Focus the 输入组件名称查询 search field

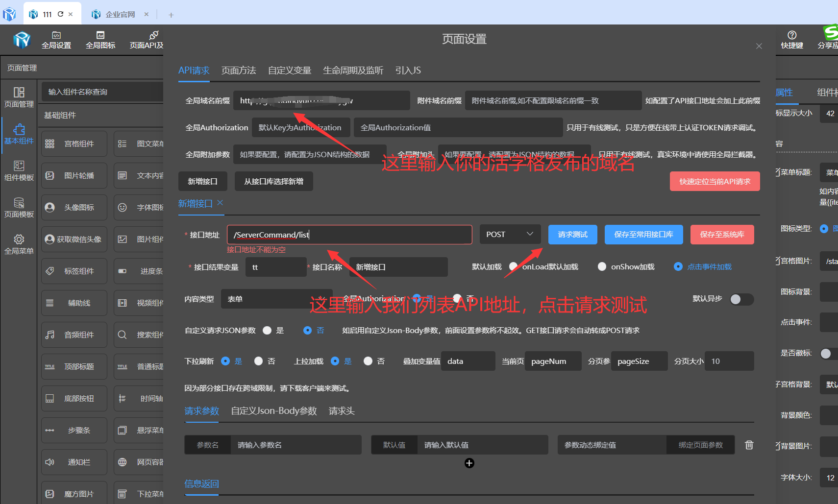click(102, 92)
